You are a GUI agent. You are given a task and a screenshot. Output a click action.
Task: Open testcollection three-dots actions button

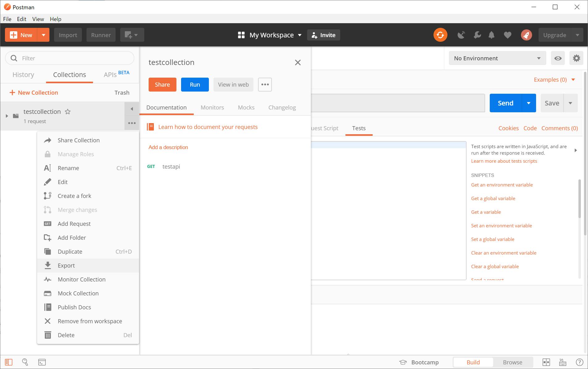pyautogui.click(x=132, y=123)
